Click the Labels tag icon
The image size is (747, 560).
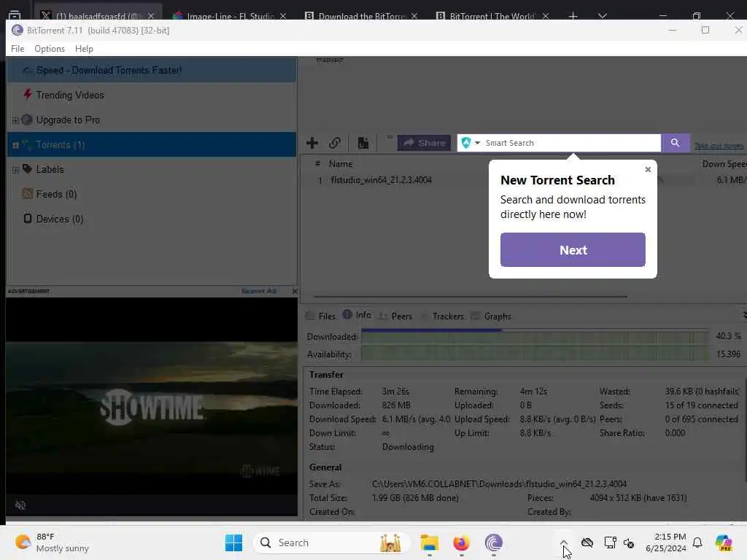[27, 168]
